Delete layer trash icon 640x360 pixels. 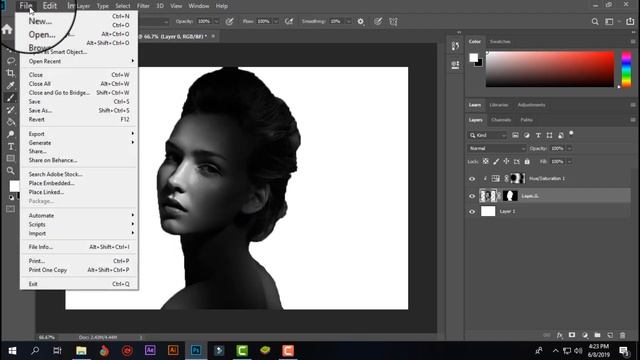click(x=622, y=335)
